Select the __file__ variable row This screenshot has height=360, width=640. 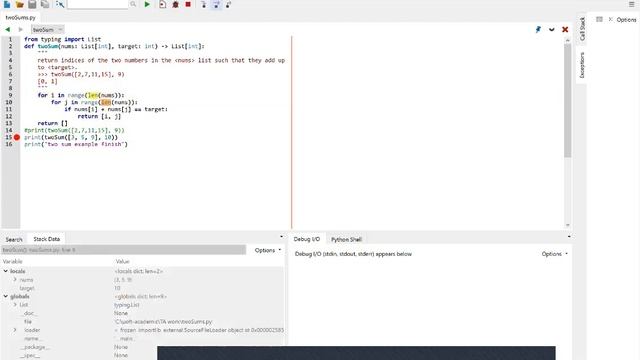click(142, 322)
